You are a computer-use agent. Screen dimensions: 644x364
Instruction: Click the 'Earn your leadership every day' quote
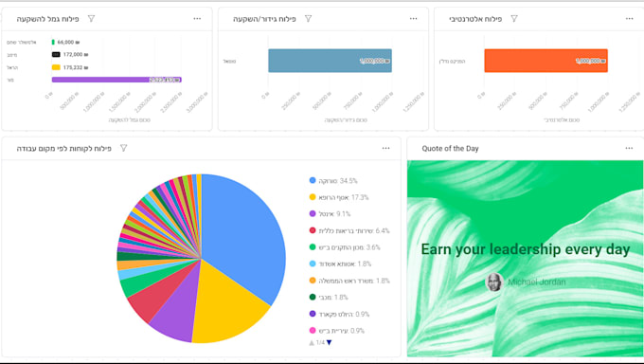point(526,249)
